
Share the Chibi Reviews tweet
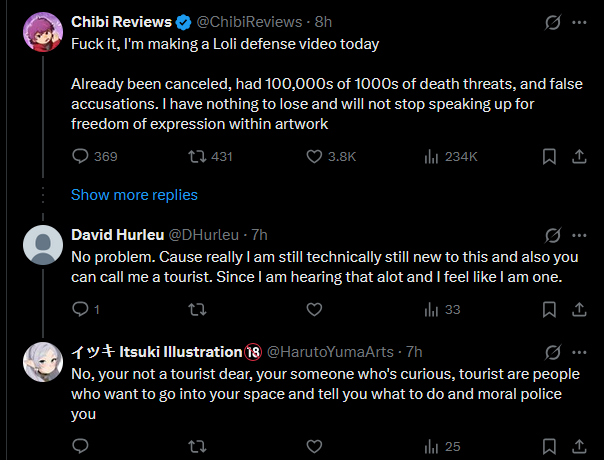pos(579,156)
